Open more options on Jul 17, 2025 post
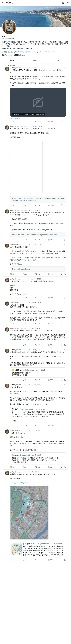 click(64, 431)
